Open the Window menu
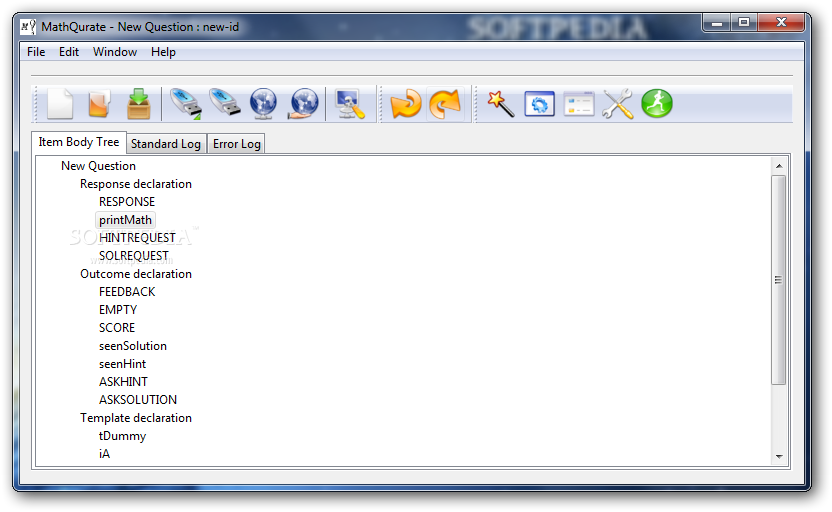The height and width of the screenshot is (512, 832). pyautogui.click(x=115, y=52)
